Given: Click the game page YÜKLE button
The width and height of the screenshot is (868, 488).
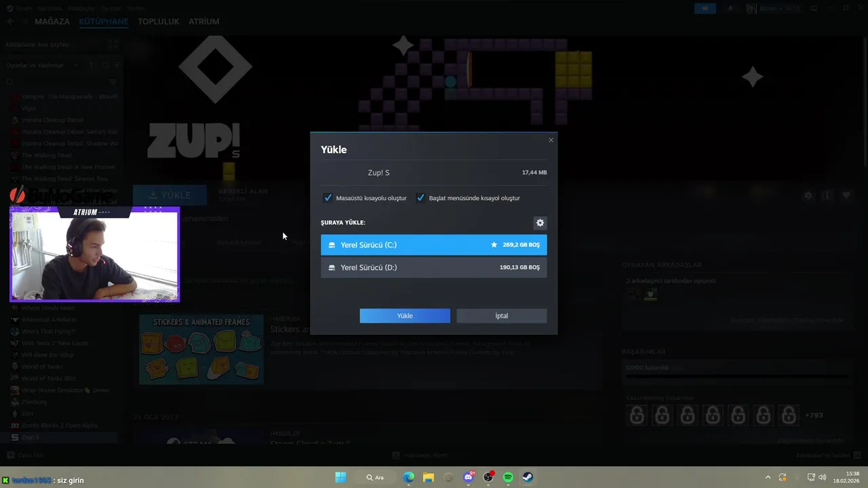Looking at the screenshot, I should point(170,195).
